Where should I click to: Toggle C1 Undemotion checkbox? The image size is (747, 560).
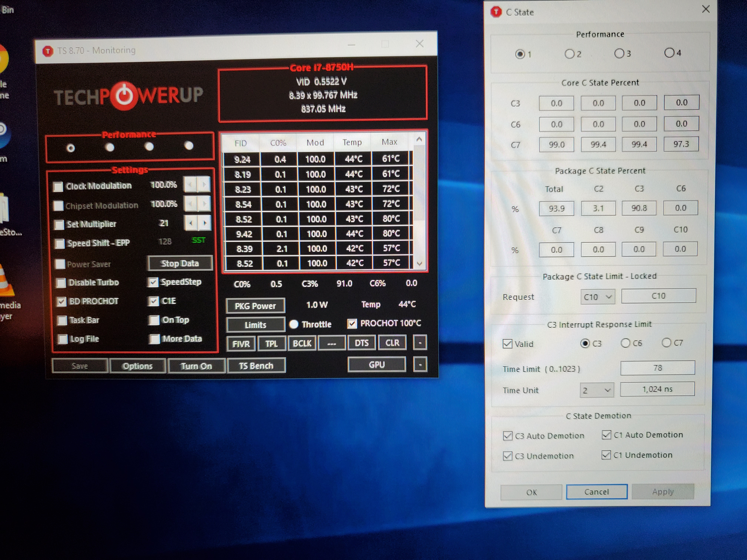606,455
